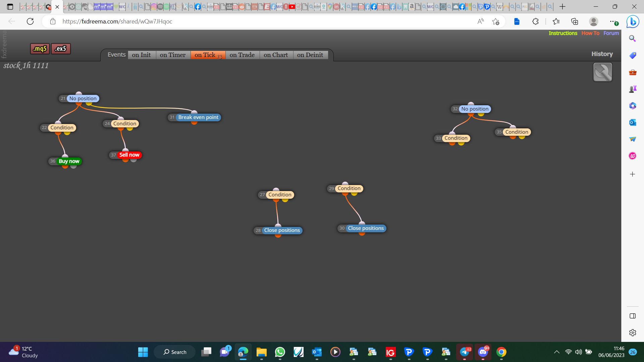Download the .ex5 compiled file
The height and width of the screenshot is (362, 644).
coord(61,49)
